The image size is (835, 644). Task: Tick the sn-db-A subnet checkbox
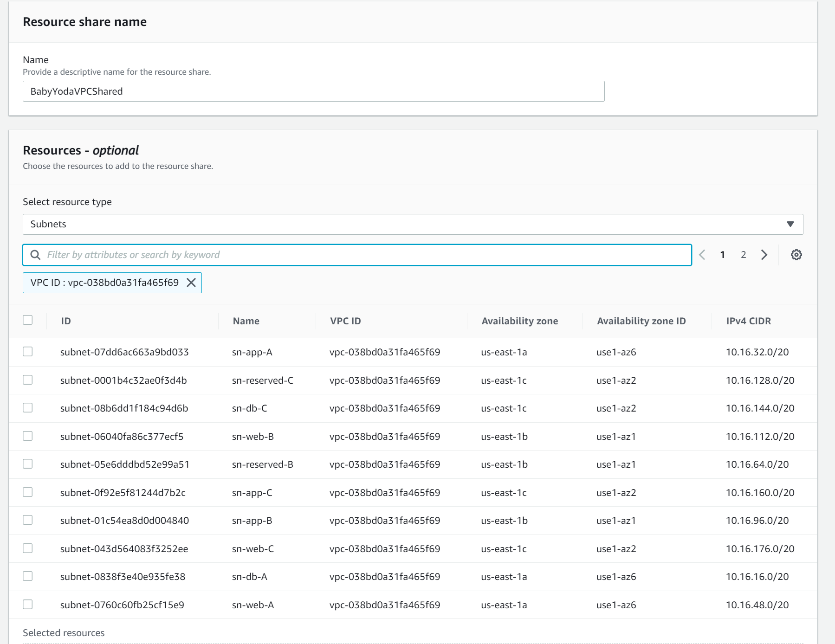28,576
